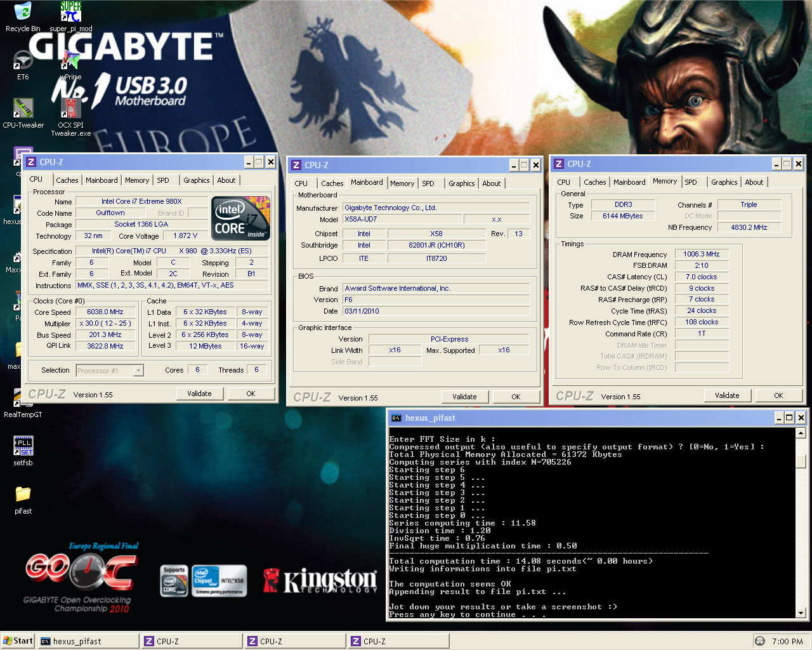Expand the Processor #1 selection dropdown

(138, 371)
